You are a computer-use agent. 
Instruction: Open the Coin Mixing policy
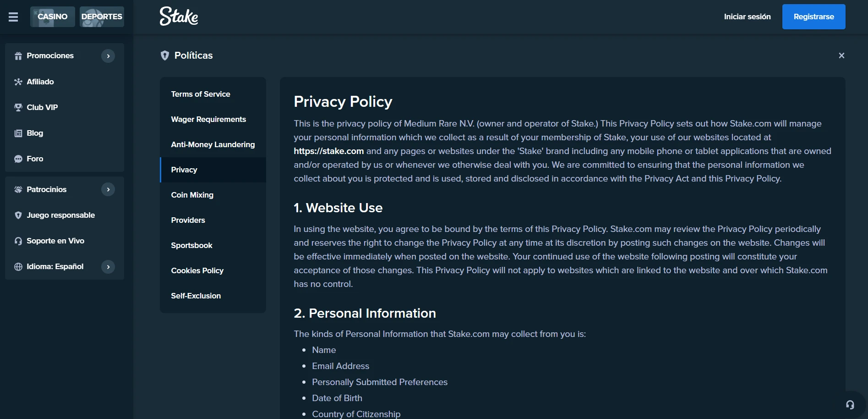(213, 195)
